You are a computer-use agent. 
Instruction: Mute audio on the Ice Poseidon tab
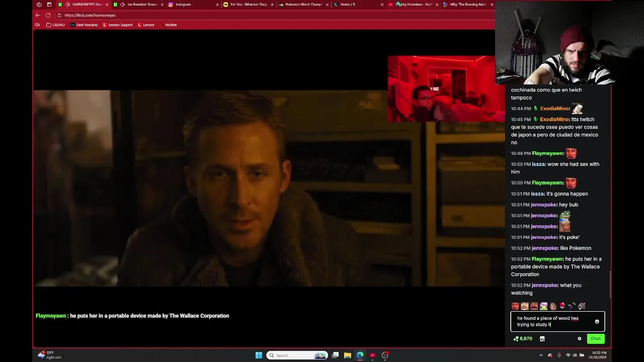(x=122, y=5)
